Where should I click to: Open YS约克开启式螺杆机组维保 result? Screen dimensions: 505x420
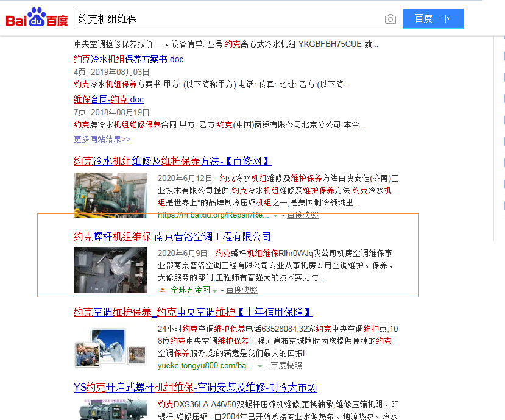coord(195,387)
